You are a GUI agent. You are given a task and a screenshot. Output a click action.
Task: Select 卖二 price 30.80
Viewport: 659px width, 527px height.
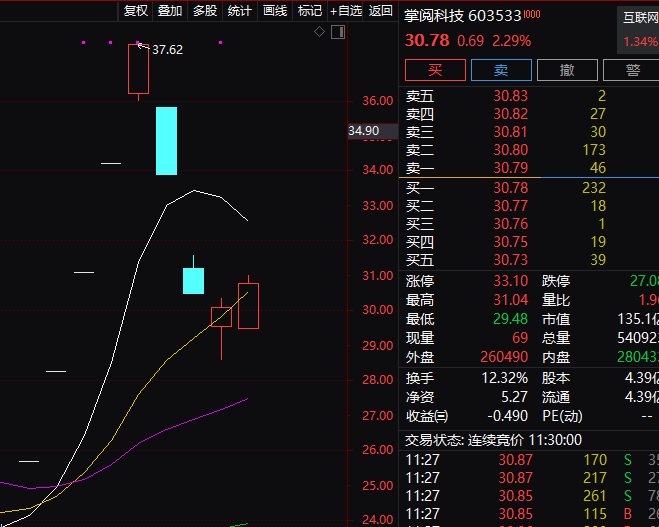pos(510,150)
